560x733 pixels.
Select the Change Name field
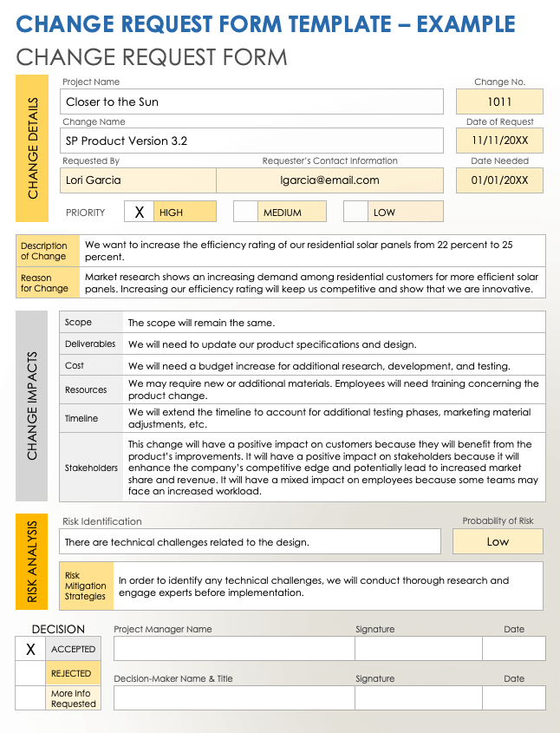(251, 141)
